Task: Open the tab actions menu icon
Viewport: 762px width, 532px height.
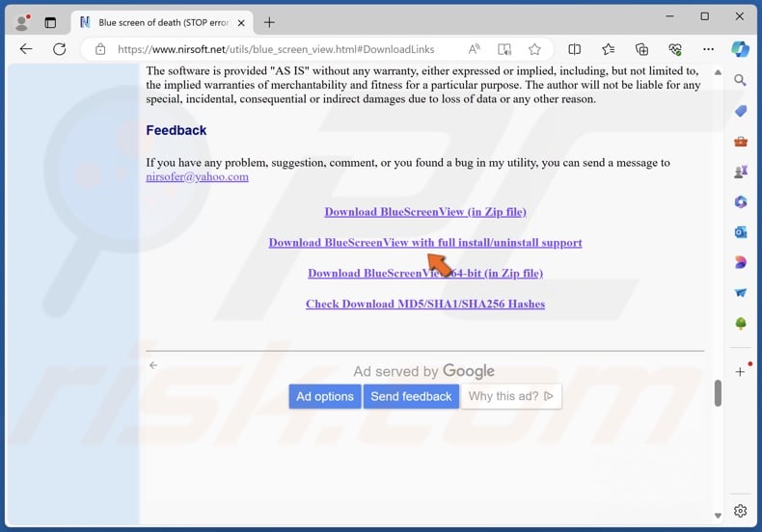Action: [50, 22]
